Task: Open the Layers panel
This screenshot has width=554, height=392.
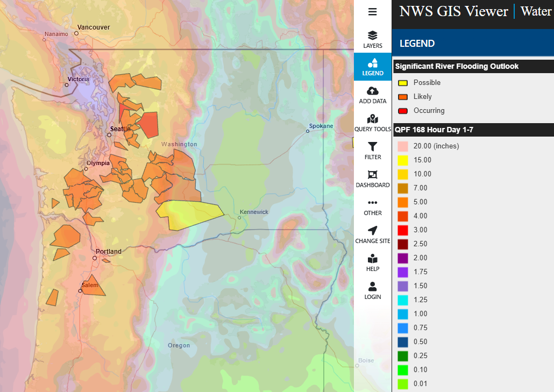Action: [x=372, y=40]
